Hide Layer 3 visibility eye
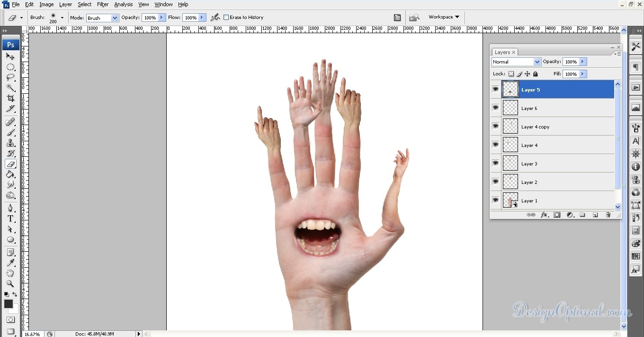 tap(495, 163)
